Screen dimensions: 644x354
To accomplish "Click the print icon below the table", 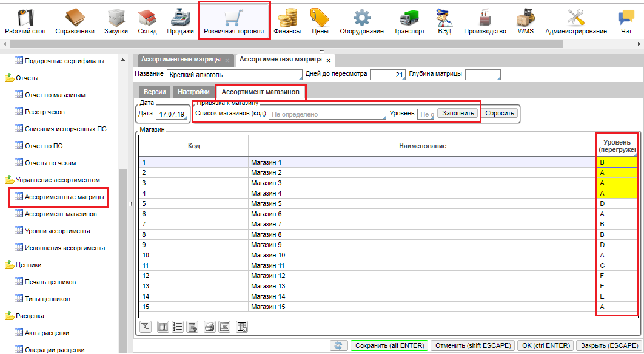I will (x=209, y=327).
